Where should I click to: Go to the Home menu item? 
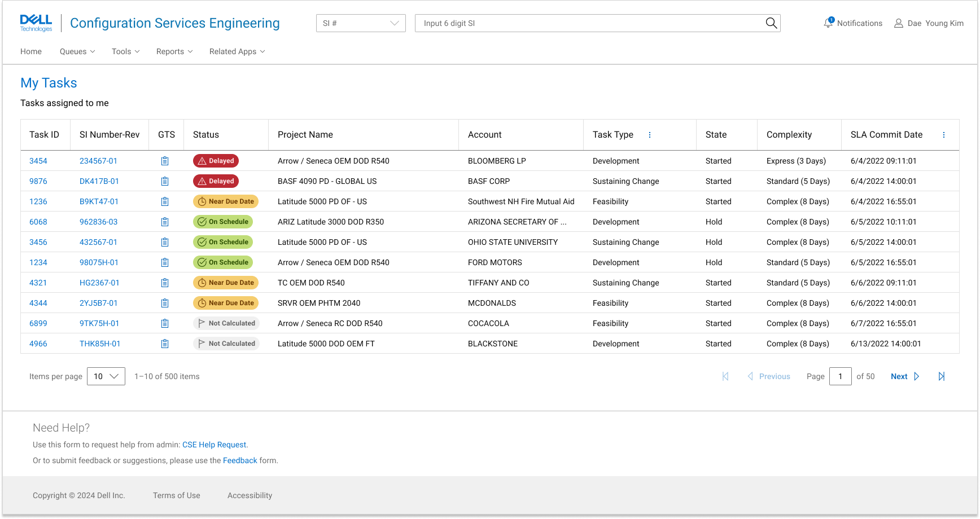[31, 51]
